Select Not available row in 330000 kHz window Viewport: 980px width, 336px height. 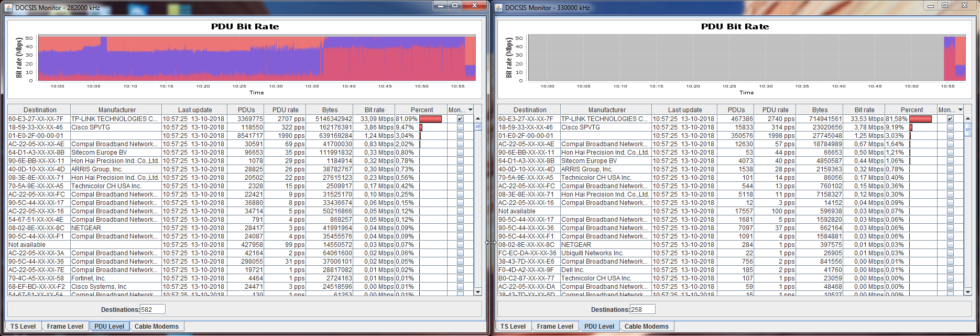731,211
